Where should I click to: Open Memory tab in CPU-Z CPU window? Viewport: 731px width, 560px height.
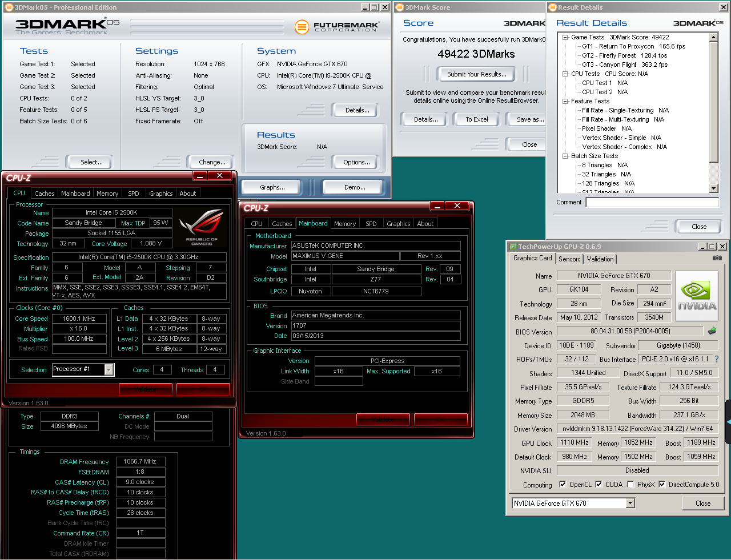[x=107, y=194]
